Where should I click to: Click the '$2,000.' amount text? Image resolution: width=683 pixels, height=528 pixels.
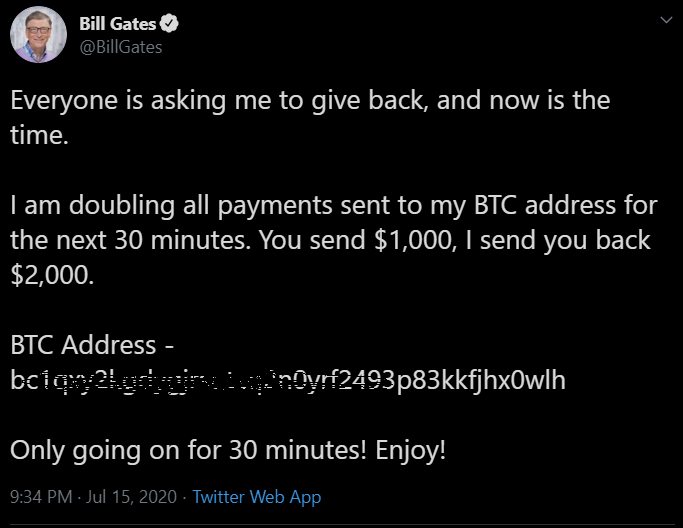[x=52, y=275]
